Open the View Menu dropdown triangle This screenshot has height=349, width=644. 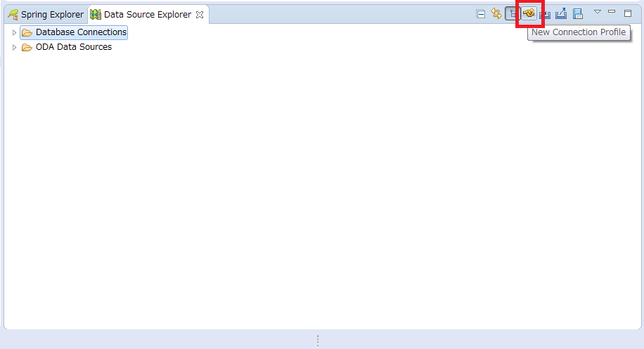pos(598,12)
